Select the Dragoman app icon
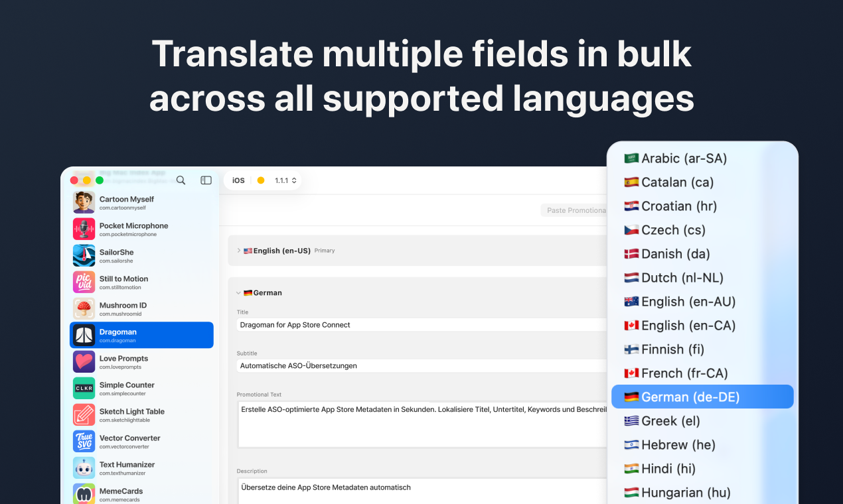843x504 pixels. [84, 335]
